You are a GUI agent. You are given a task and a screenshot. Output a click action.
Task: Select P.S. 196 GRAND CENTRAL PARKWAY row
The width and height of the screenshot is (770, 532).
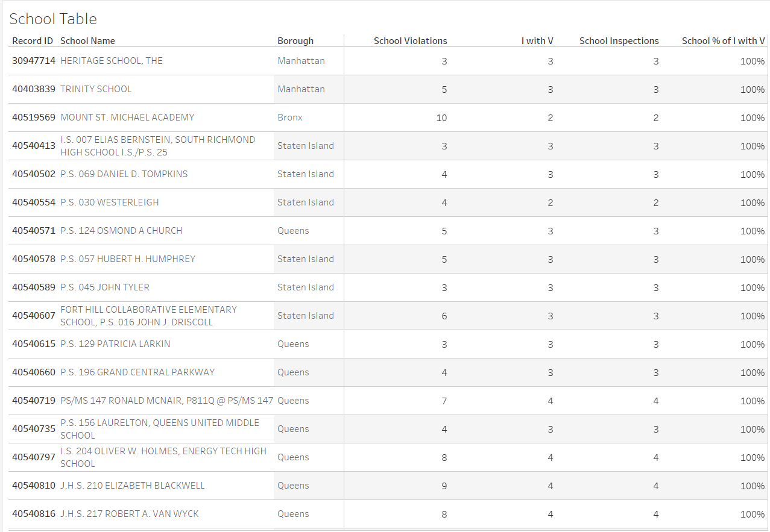tap(137, 372)
